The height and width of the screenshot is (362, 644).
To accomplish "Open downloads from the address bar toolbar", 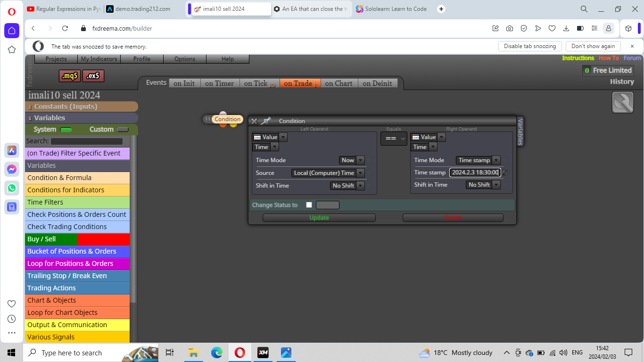I will point(566,28).
